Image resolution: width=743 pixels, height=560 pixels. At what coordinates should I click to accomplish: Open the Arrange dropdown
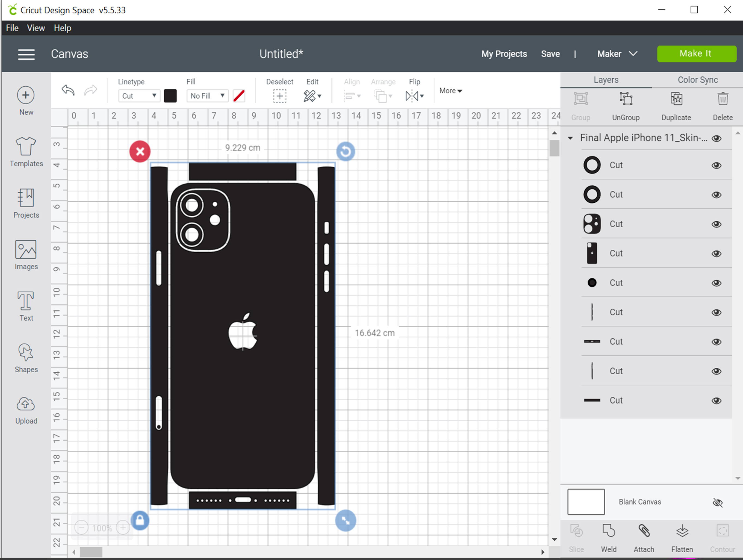tap(383, 96)
